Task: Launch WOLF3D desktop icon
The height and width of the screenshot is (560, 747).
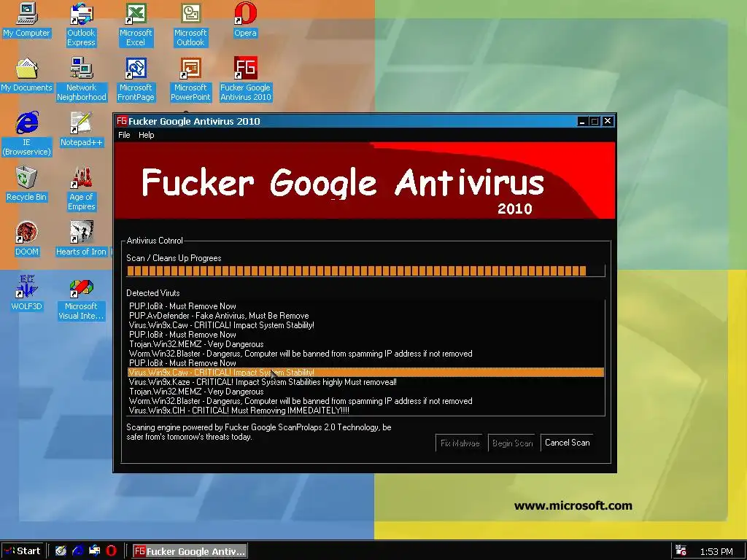Action: 27,294
